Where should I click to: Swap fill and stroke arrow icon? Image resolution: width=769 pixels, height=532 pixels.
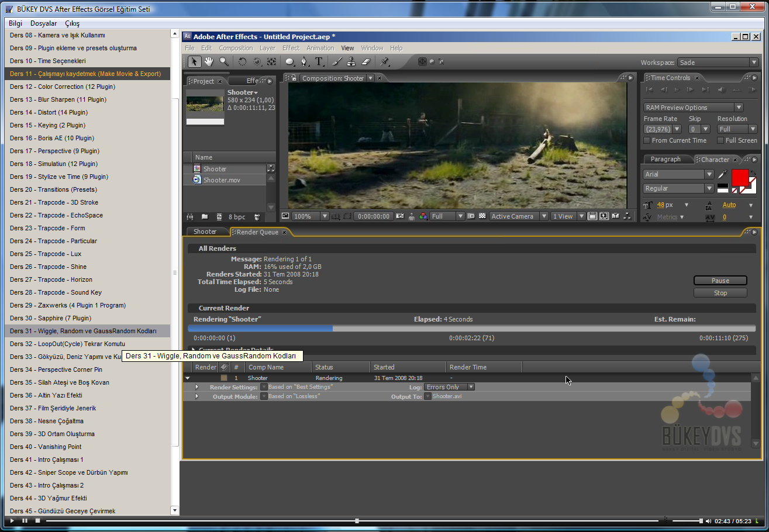tap(753, 172)
